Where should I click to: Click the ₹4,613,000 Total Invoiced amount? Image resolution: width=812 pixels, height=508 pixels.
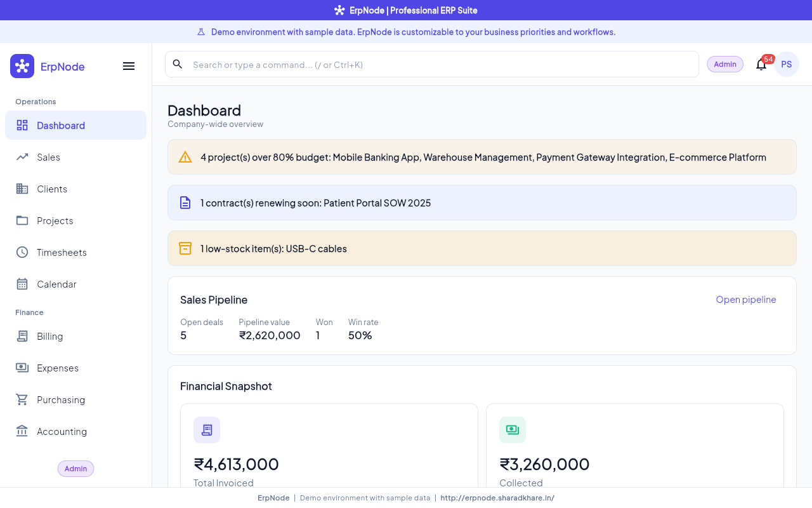236,464
